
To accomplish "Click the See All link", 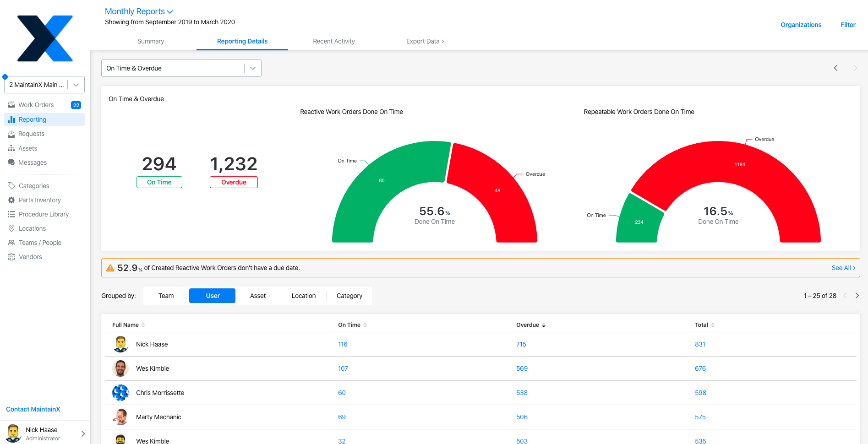I will pos(843,268).
